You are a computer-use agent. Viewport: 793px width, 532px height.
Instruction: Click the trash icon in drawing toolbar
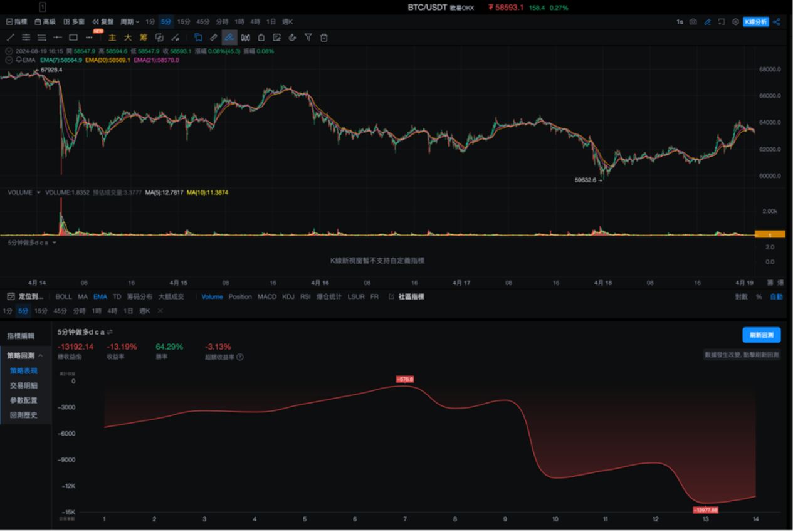pos(324,38)
